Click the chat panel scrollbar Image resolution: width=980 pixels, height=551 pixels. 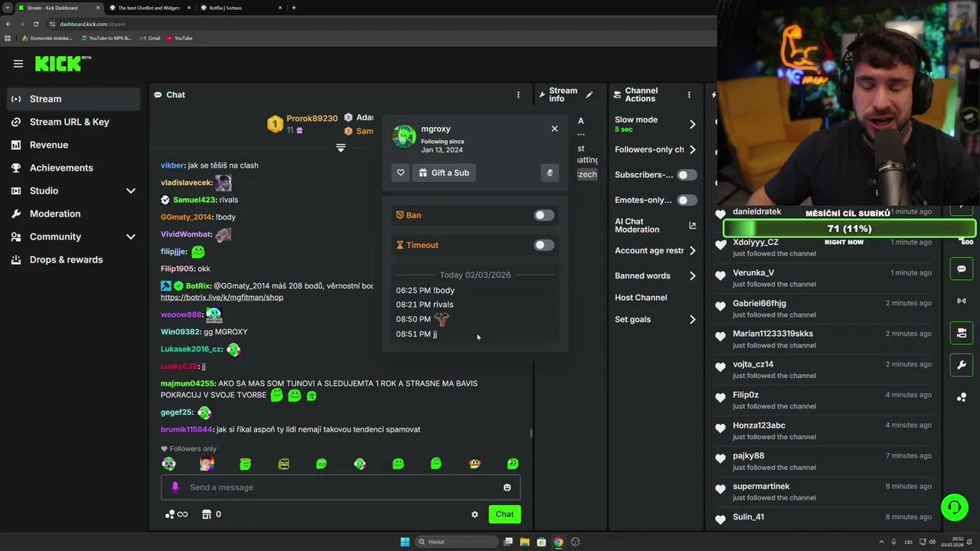tap(531, 432)
